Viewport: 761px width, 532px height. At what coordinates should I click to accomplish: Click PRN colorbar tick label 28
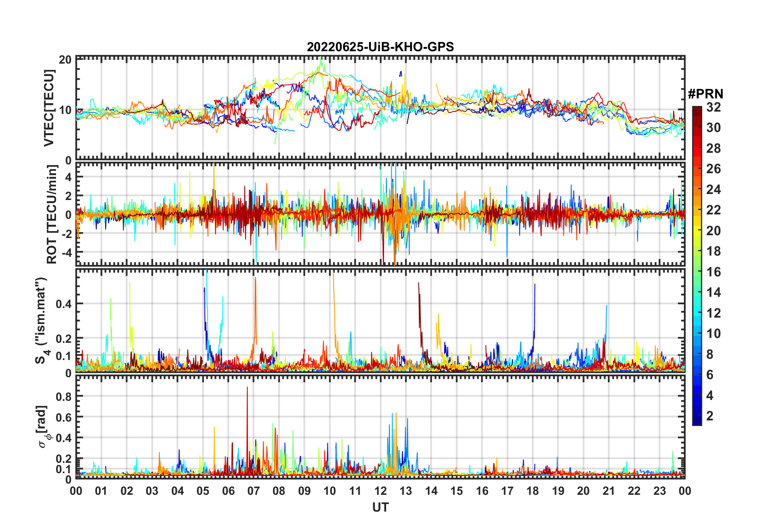point(714,148)
